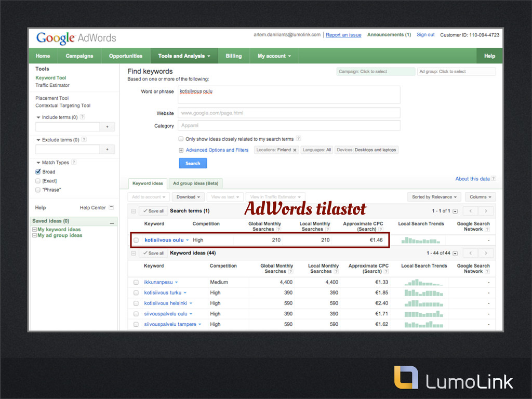
Task: Open help icon next to Match Types
Action: coord(74,162)
